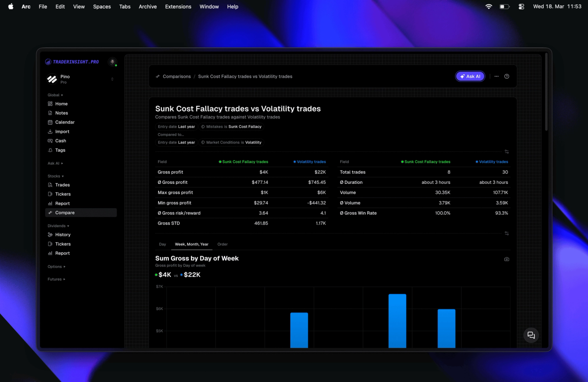Collapse the Global section
588x382 pixels.
point(55,95)
